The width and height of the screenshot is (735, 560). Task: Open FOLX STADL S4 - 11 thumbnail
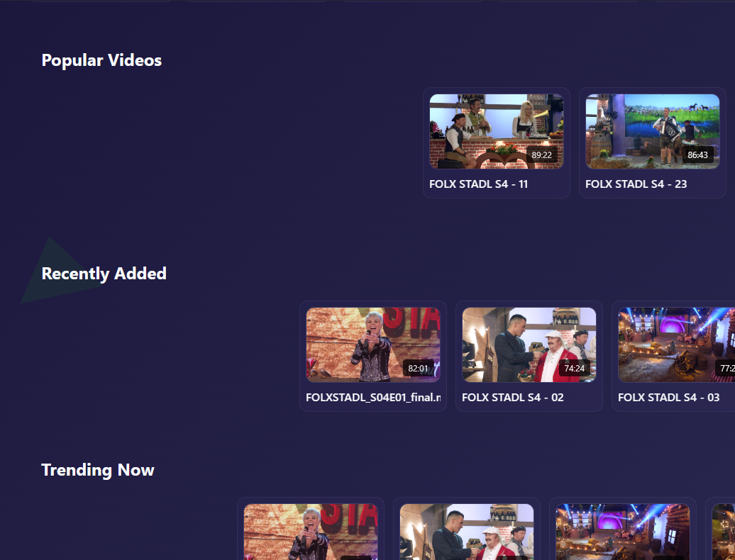(x=497, y=131)
